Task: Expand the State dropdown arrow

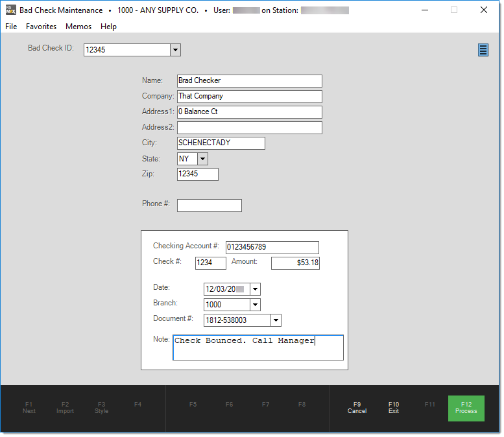Action: coord(203,159)
